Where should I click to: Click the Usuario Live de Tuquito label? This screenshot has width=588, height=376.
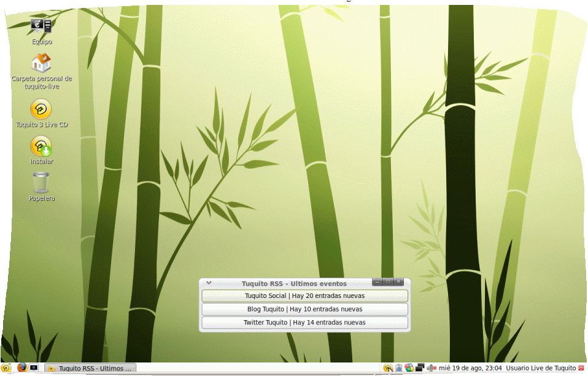(x=541, y=368)
